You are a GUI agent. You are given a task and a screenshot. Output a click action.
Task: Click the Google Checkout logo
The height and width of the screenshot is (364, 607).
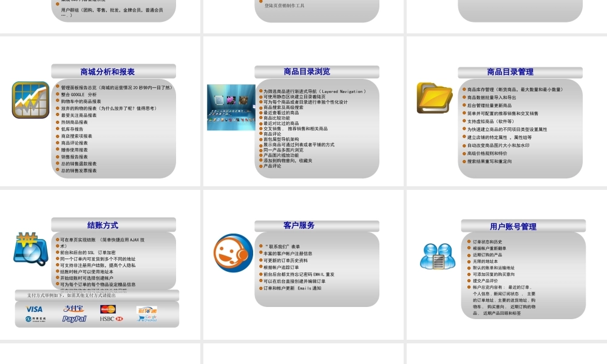tap(147, 318)
